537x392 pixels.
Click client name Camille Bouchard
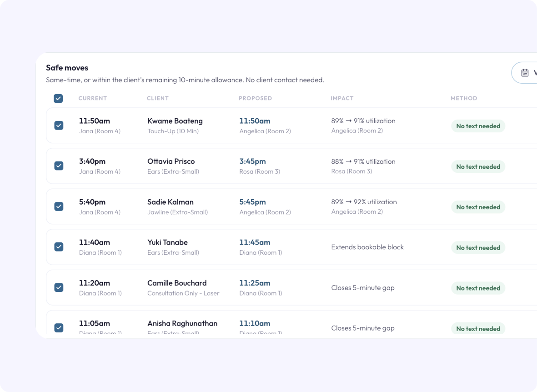click(x=177, y=283)
